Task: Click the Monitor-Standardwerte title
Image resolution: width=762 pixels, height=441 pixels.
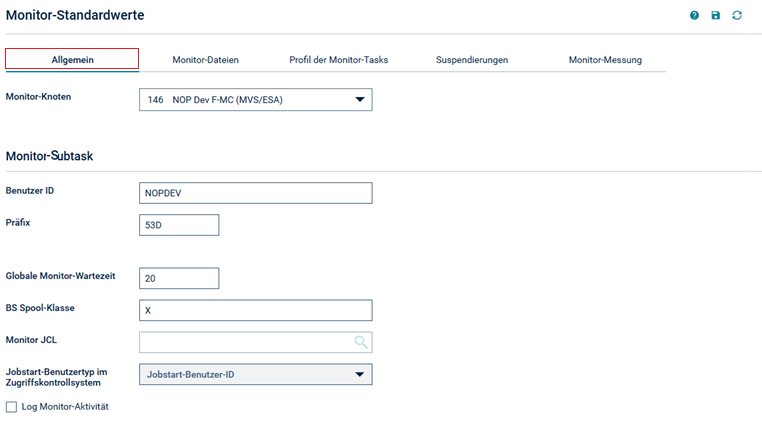Action: click(75, 15)
